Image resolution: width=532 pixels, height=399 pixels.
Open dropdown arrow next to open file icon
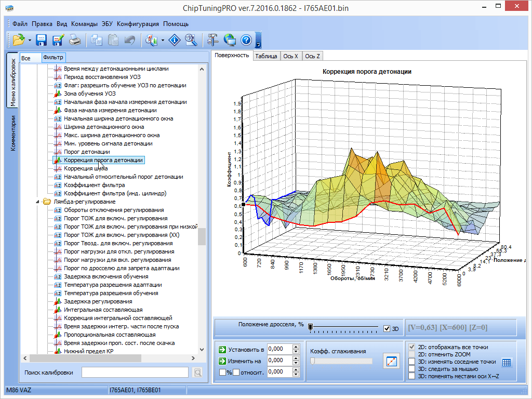30,40
